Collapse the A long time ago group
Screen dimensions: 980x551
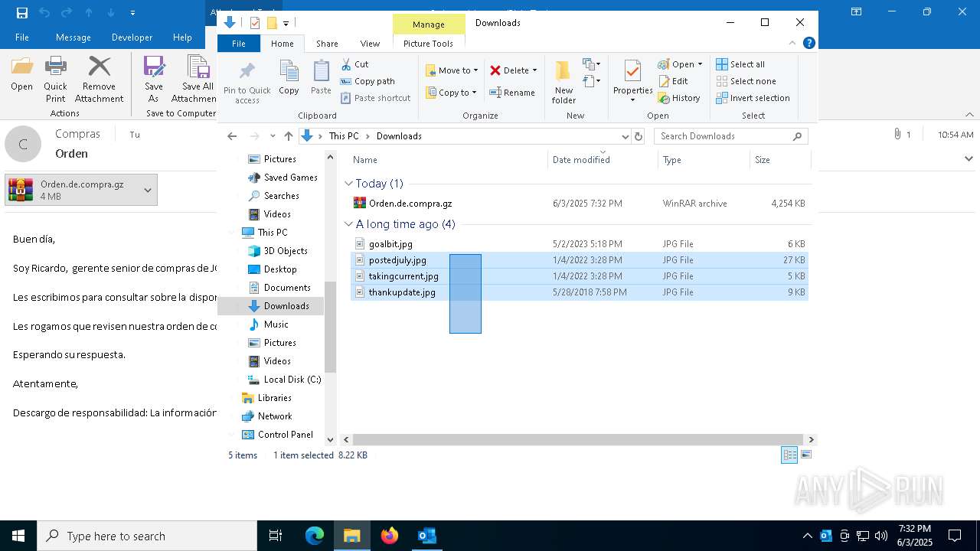349,224
